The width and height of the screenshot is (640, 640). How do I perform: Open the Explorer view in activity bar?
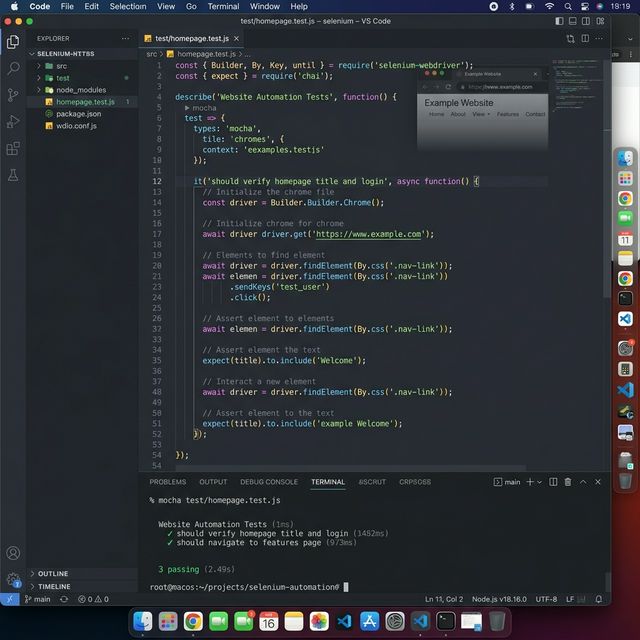tap(13, 42)
